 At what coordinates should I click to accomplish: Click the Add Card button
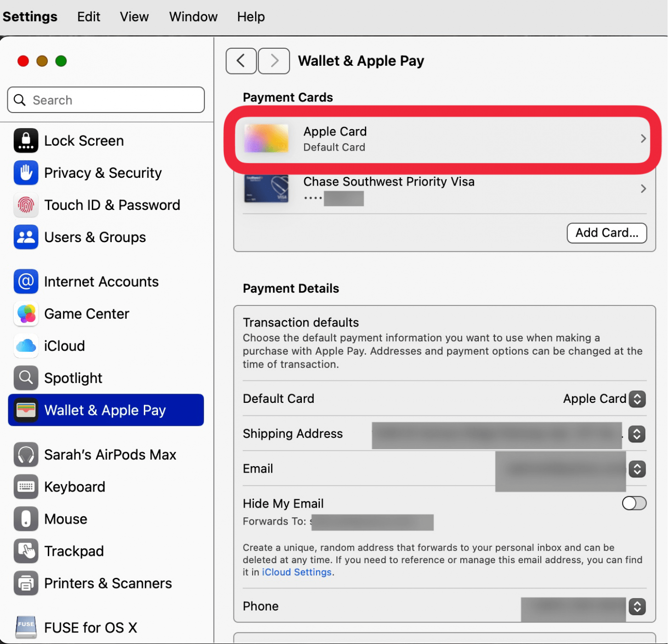pos(607,233)
